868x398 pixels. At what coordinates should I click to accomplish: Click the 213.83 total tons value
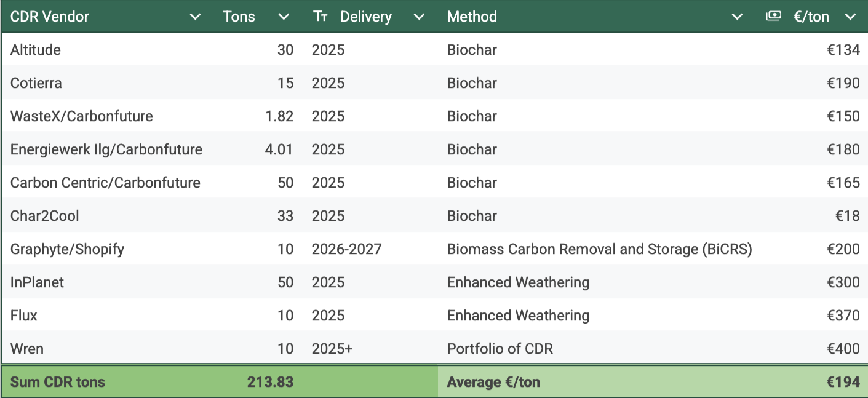271,382
